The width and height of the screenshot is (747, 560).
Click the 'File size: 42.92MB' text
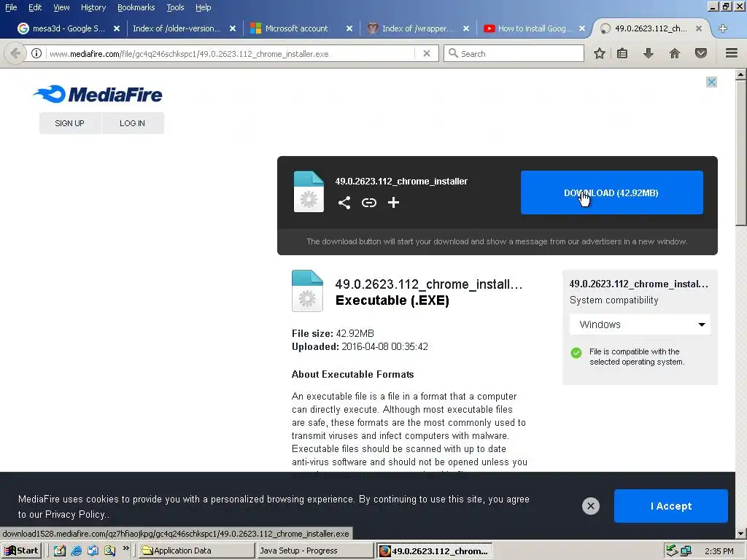[x=333, y=333]
